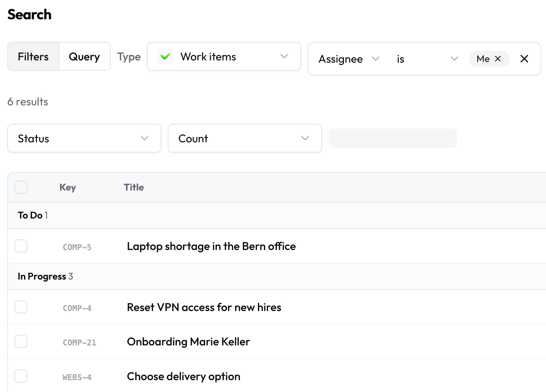This screenshot has height=392, width=546.
Task: Check the COMP-5 row checkbox
Action: (21, 246)
